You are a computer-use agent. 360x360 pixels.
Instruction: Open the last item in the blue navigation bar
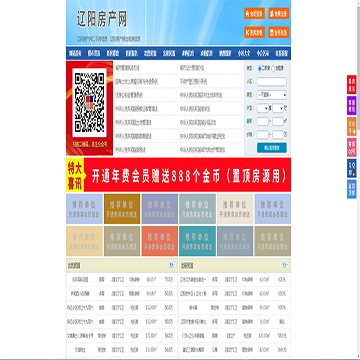coord(282,53)
